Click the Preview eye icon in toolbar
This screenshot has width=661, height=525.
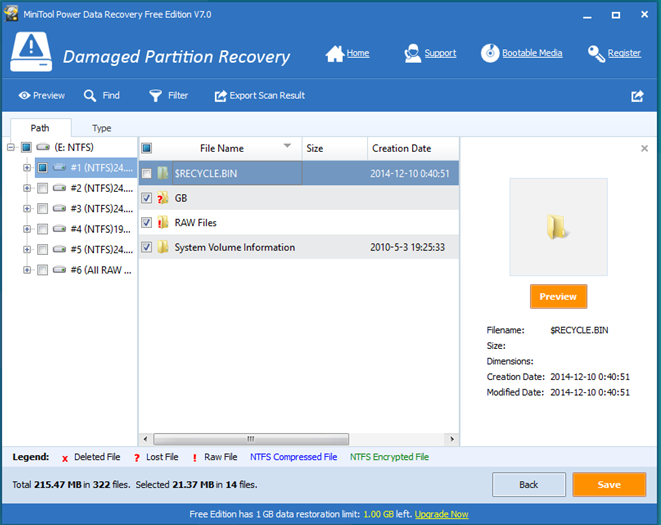click(24, 96)
